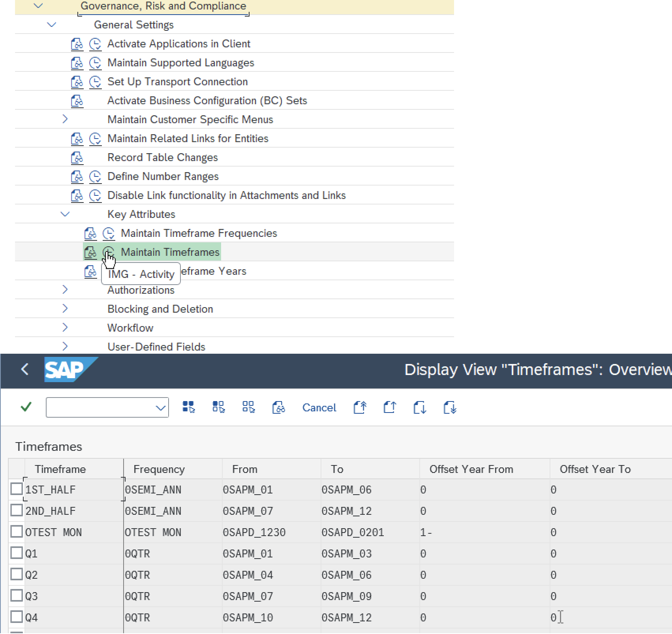Execute activity icon for Set Up Transport Connection

(x=95, y=82)
